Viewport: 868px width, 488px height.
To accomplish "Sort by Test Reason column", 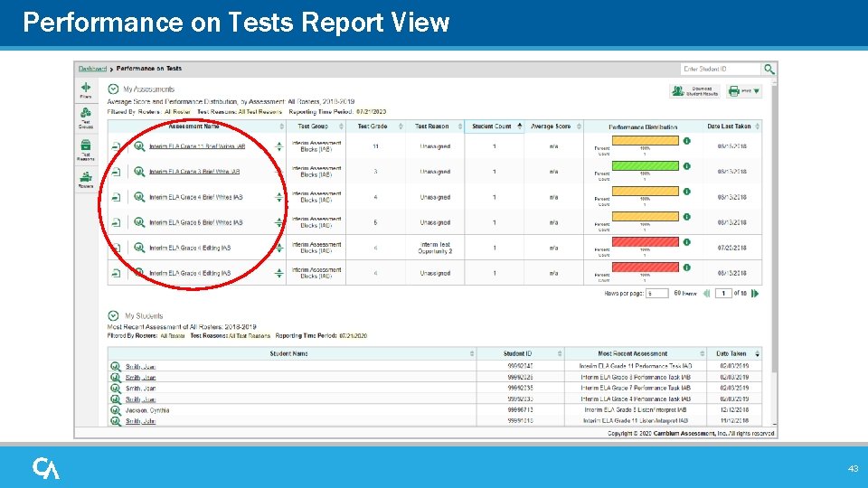I will [x=460, y=127].
